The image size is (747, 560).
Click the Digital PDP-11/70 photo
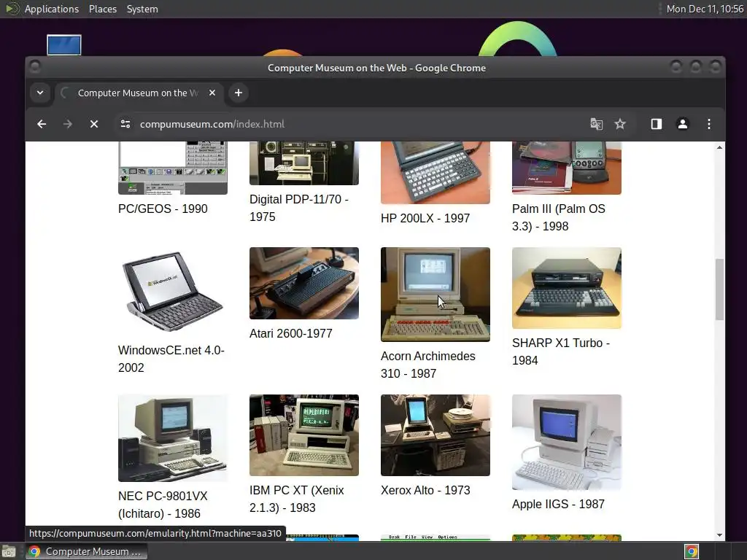point(304,163)
